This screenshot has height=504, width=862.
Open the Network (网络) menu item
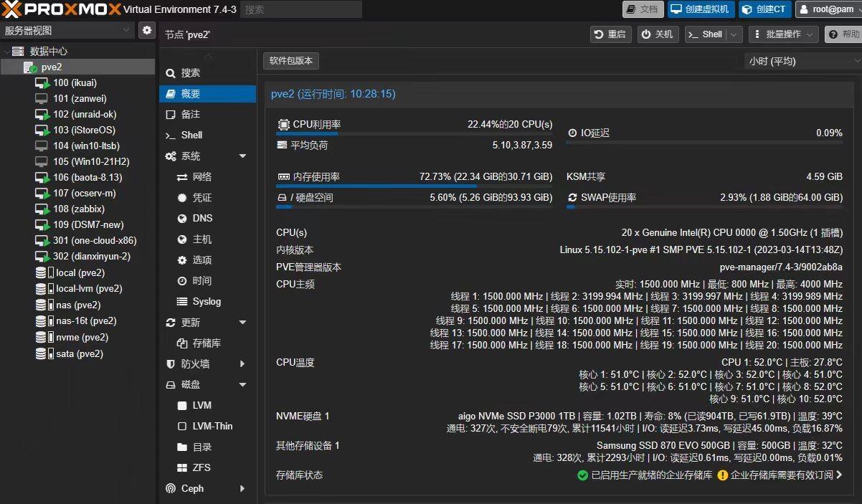click(x=202, y=177)
